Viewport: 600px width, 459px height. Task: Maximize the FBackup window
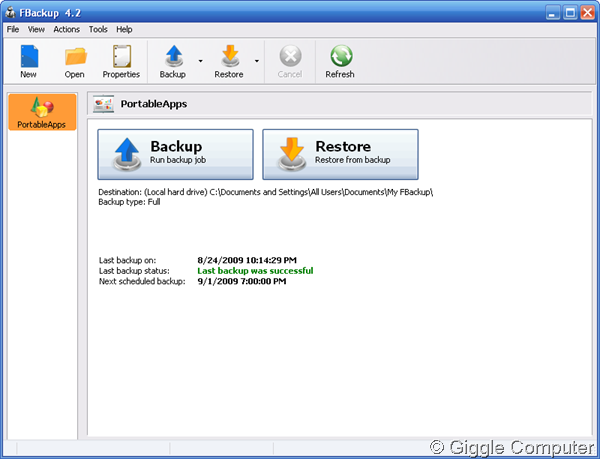pyautogui.click(x=570, y=13)
